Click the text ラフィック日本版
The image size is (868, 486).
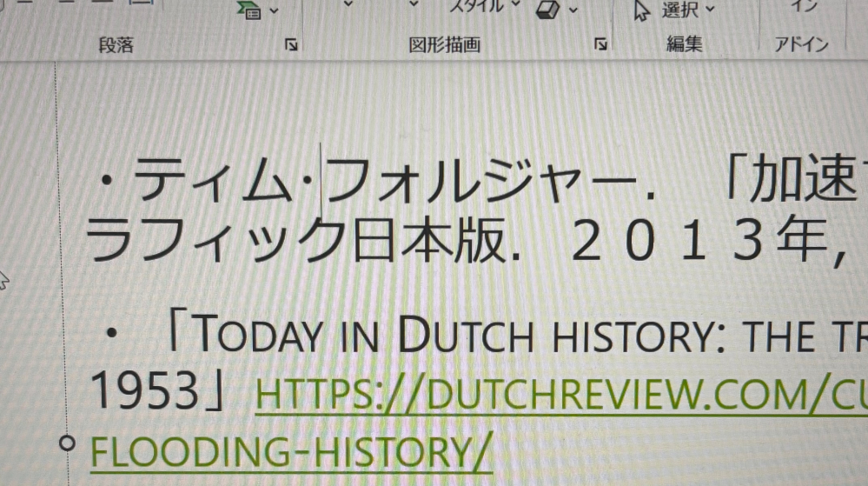pyautogui.click(x=295, y=241)
